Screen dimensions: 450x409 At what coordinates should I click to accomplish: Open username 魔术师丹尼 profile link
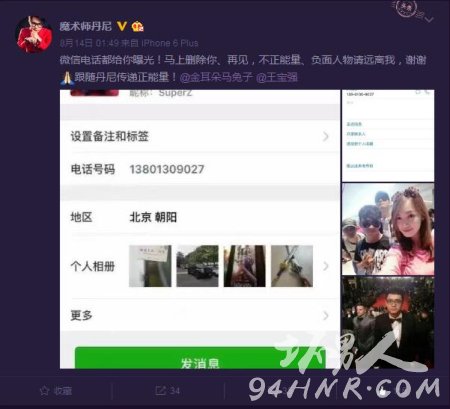click(x=86, y=26)
